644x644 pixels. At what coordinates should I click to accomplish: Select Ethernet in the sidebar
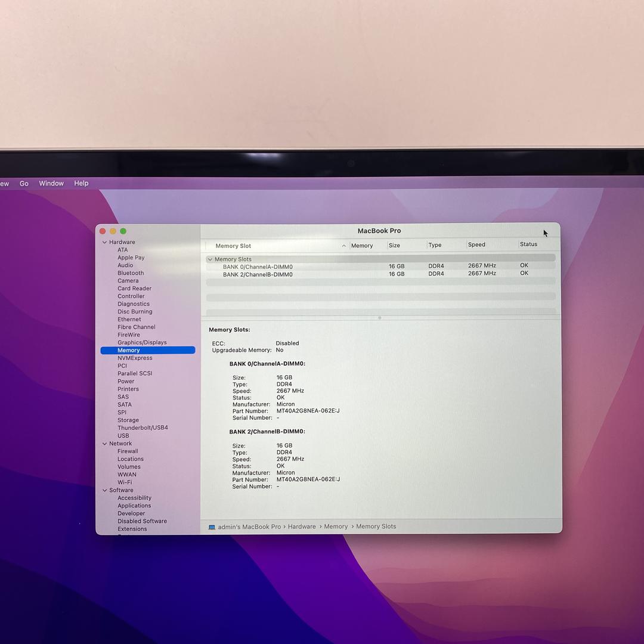129,319
